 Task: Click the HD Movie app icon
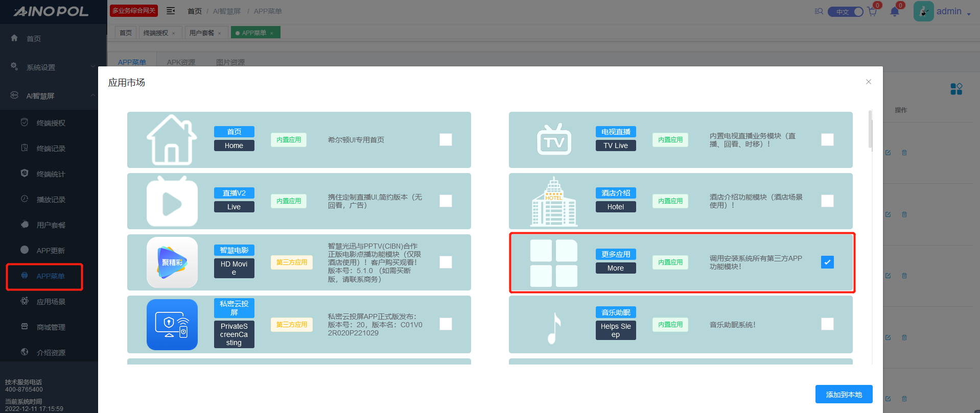click(x=172, y=262)
